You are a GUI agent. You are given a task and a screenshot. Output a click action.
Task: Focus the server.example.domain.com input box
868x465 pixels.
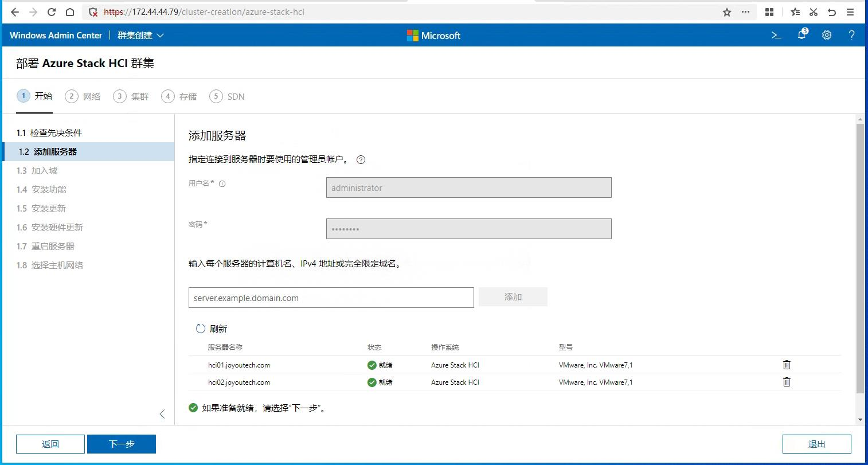point(331,298)
